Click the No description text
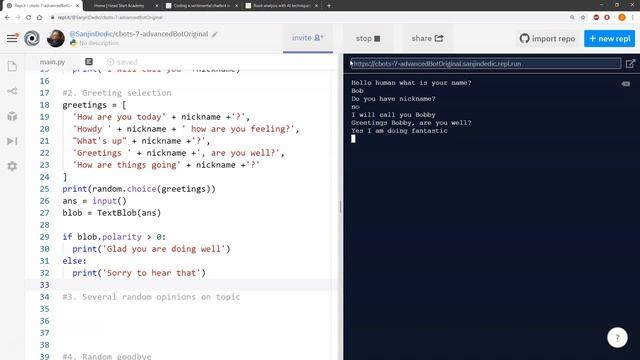 coord(98,43)
